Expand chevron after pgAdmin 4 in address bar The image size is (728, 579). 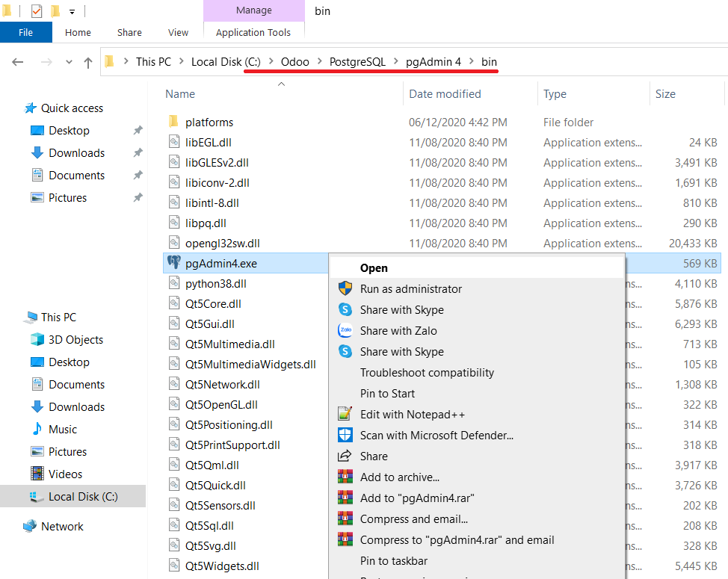point(471,61)
